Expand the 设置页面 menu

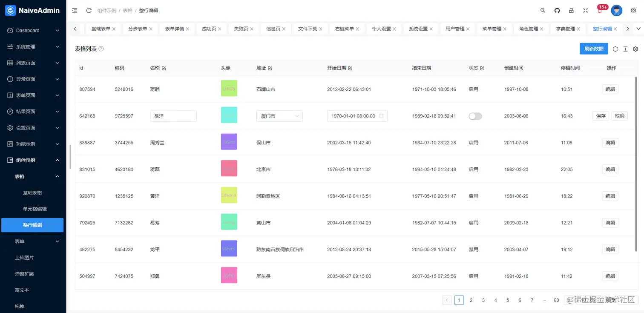[33, 128]
